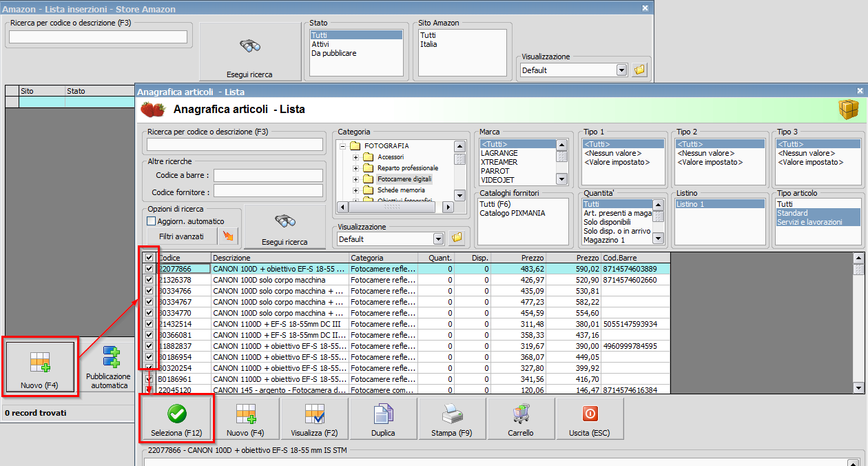Expand the Accessori category

click(x=356, y=157)
